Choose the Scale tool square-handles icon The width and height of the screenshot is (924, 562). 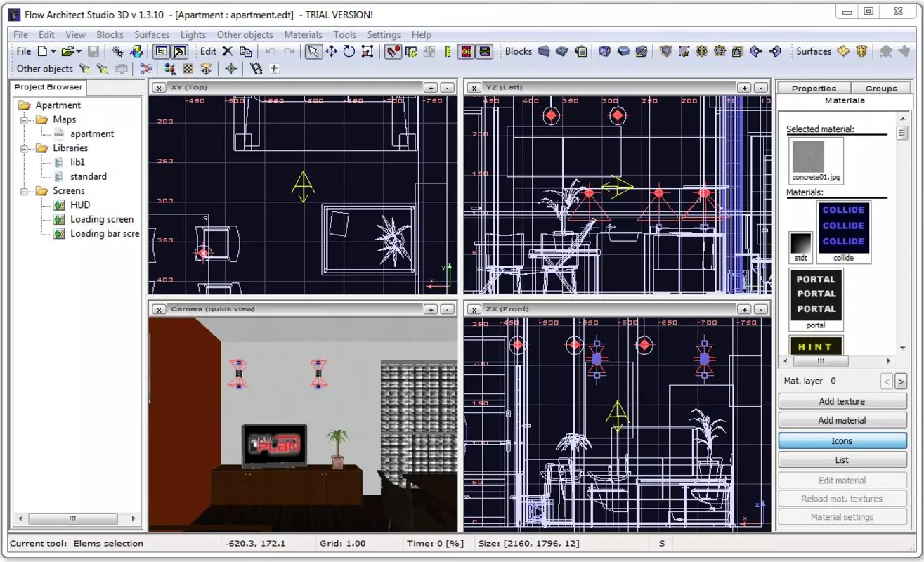367,51
